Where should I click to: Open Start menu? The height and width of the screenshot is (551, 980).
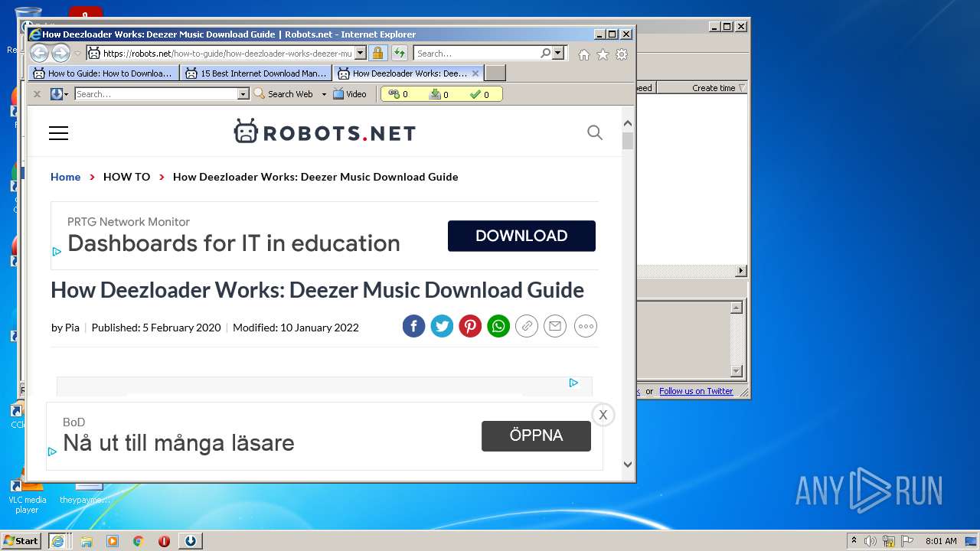(x=21, y=540)
